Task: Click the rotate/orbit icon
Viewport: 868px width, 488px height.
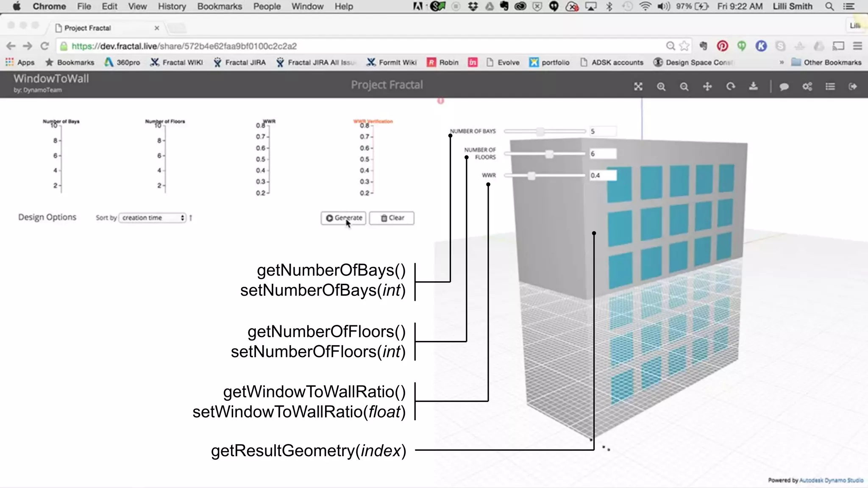Action: pyautogui.click(x=730, y=86)
